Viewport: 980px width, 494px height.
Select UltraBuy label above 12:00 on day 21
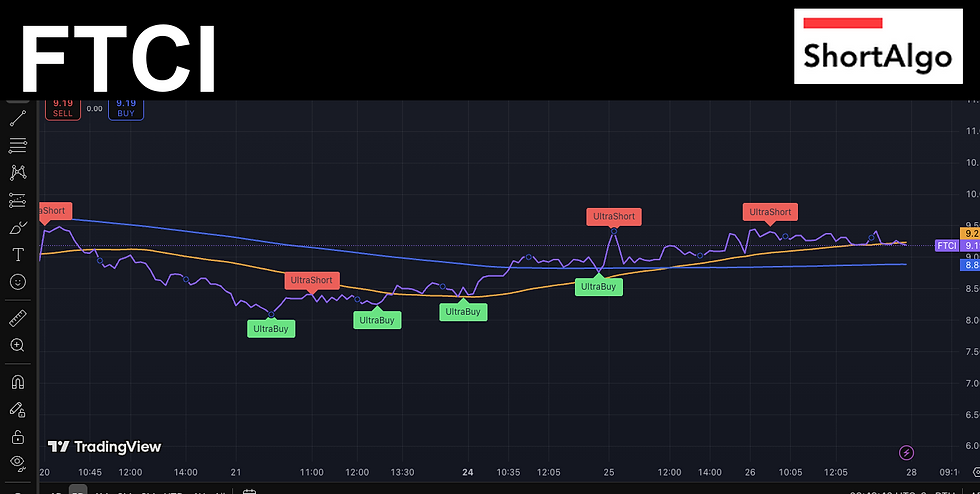click(x=378, y=320)
